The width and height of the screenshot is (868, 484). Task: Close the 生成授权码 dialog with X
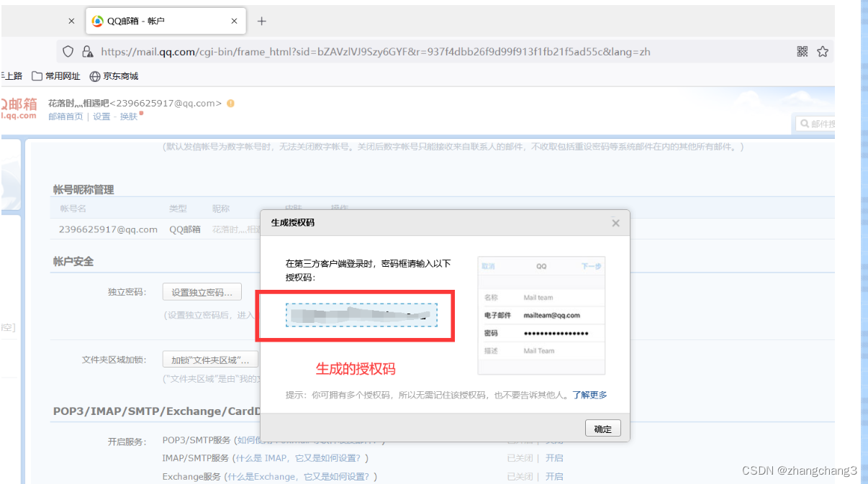(615, 224)
